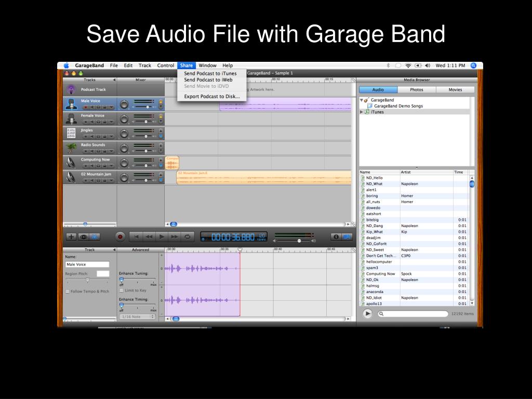The height and width of the screenshot is (399, 532).
Task: Show automation for Radio Sounds track
Action: click(x=111, y=151)
